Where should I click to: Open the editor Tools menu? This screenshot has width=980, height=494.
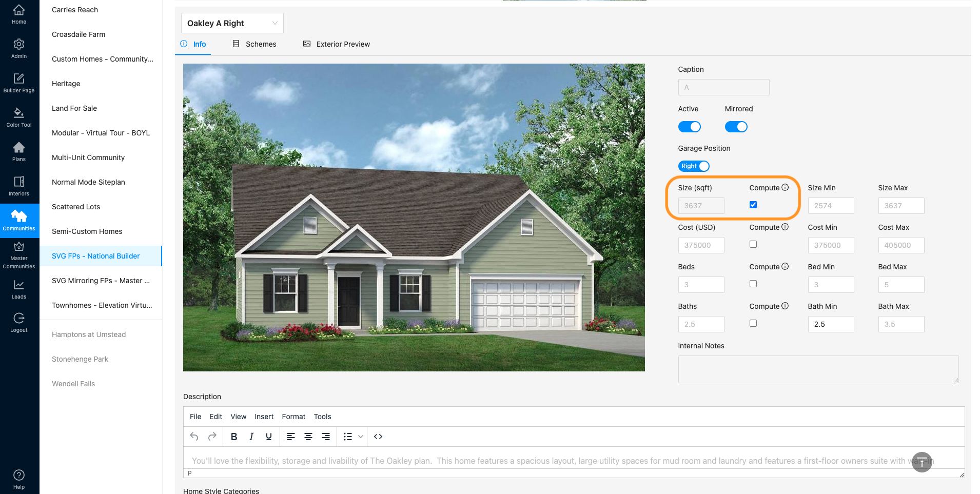(322, 417)
